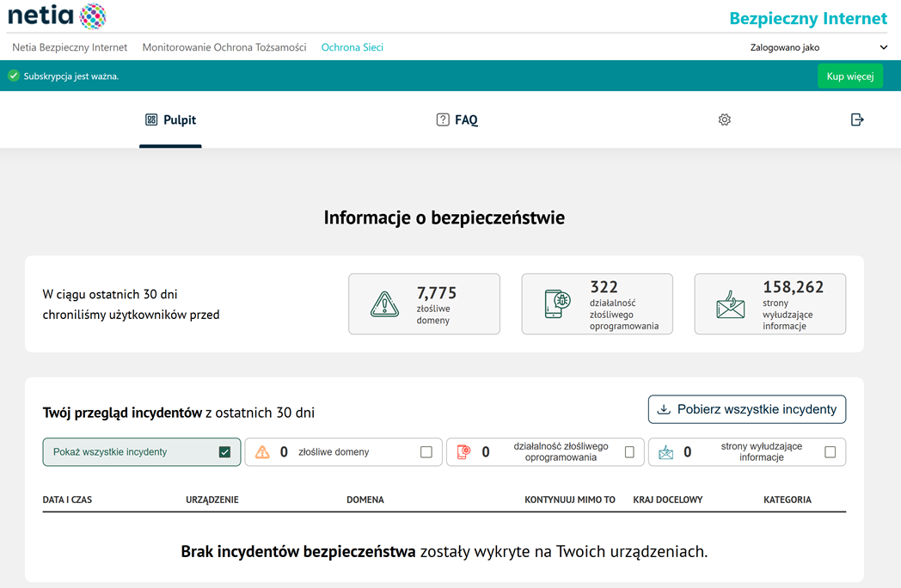Viewport: 901px width, 588px height.
Task: Click the phishing envelope hook icon
Action: pyautogui.click(x=731, y=304)
